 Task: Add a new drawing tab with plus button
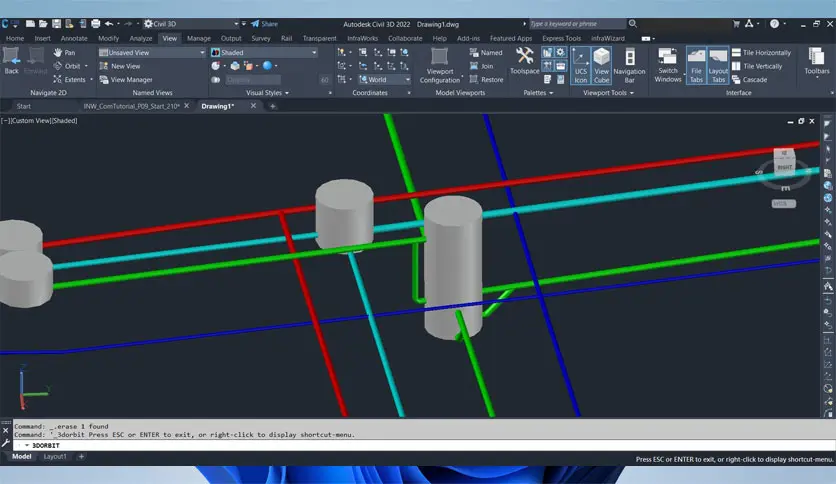(x=272, y=106)
